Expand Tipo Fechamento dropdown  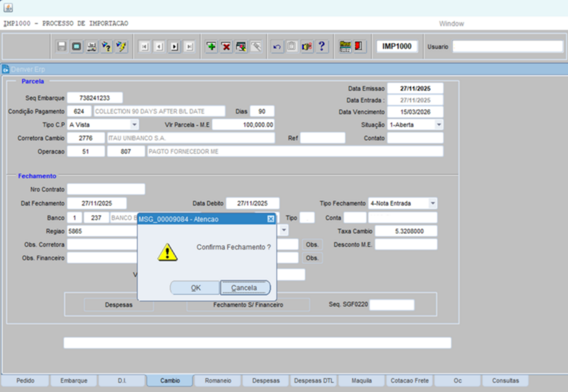click(433, 203)
